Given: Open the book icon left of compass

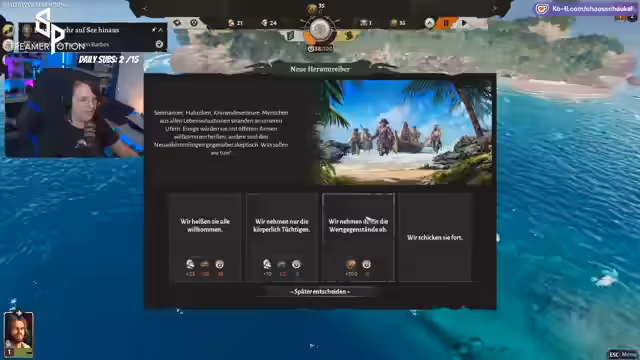Looking at the screenshot, I should click(x=290, y=36).
